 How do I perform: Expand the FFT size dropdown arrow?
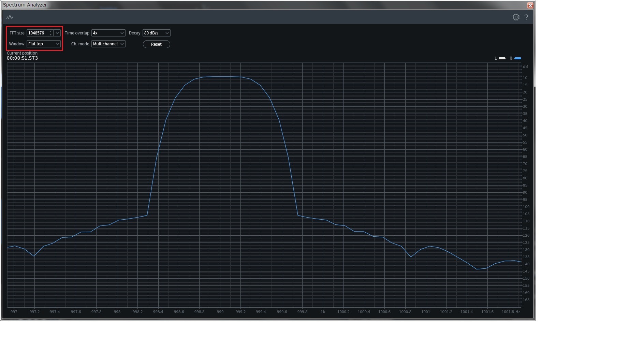(57, 33)
